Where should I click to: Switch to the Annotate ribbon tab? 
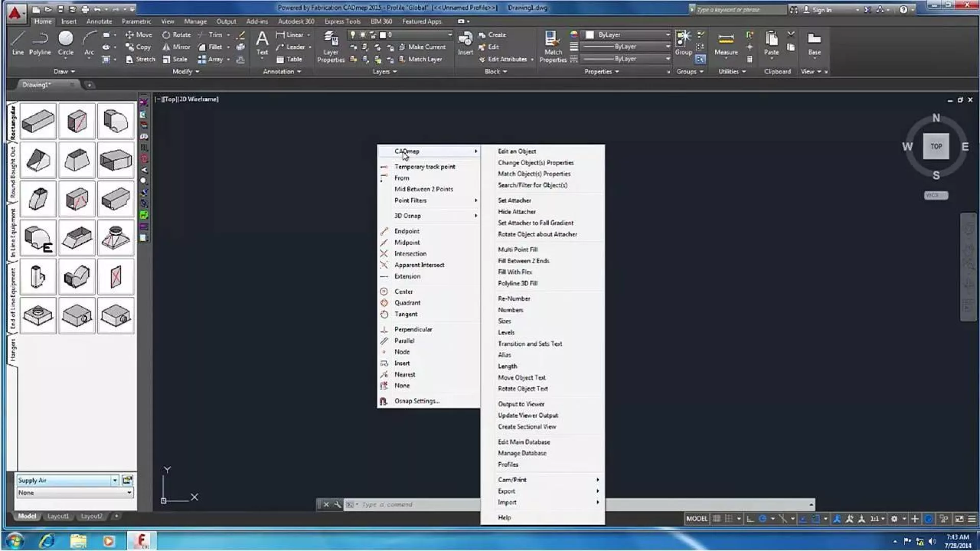tap(99, 21)
